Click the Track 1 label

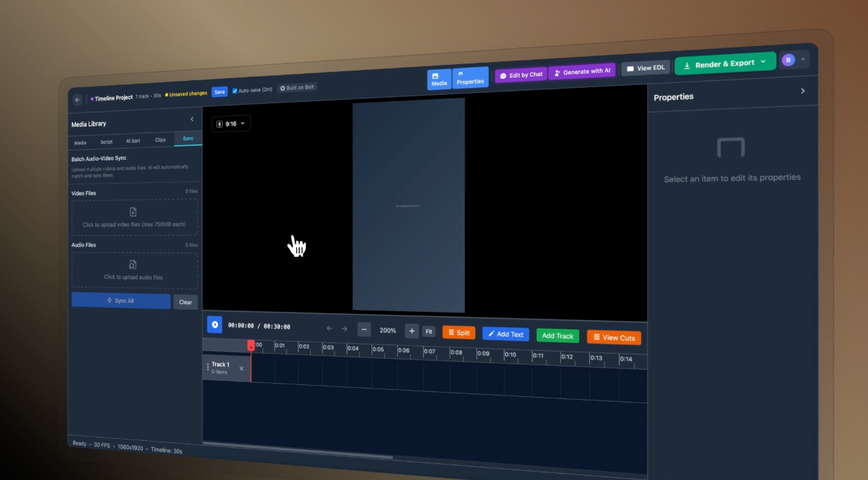[220, 364]
